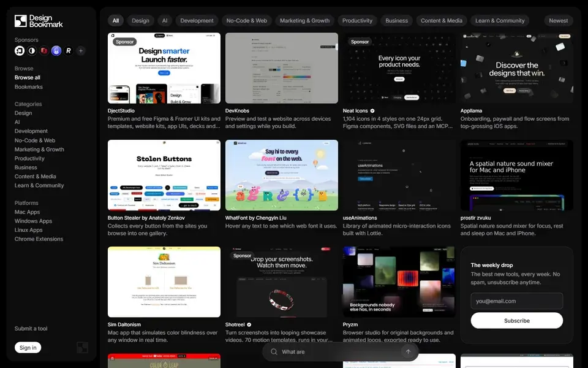Select the All filter tab
588x368 pixels.
point(116,21)
